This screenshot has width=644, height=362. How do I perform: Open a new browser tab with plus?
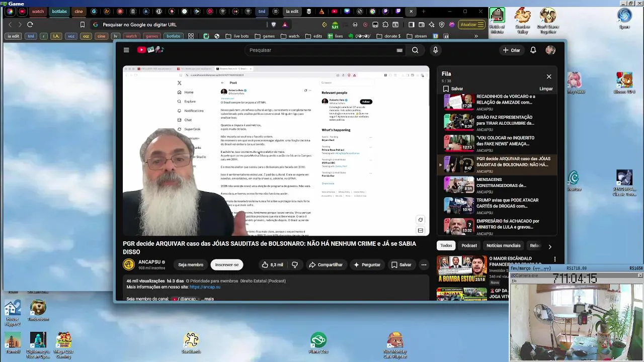coord(423,11)
